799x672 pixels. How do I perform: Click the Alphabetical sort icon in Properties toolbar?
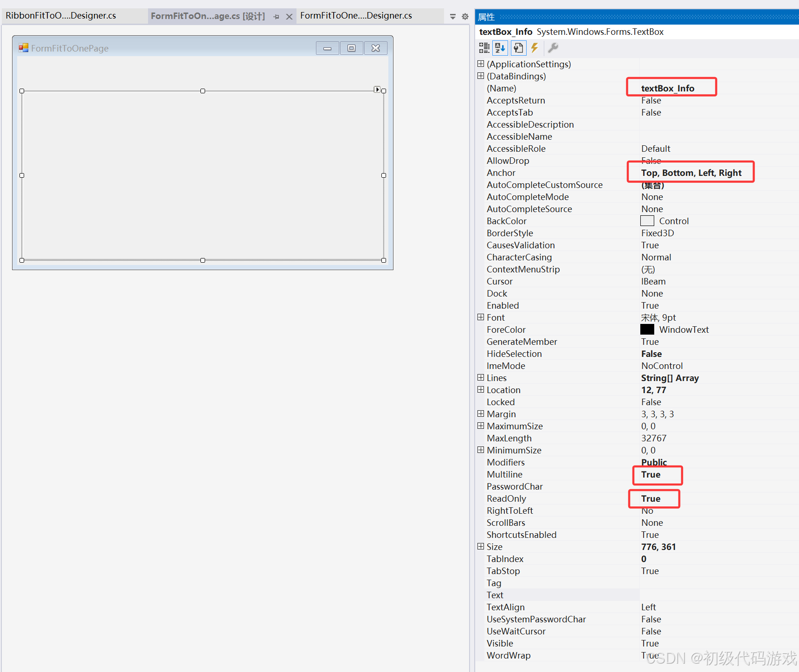point(500,48)
